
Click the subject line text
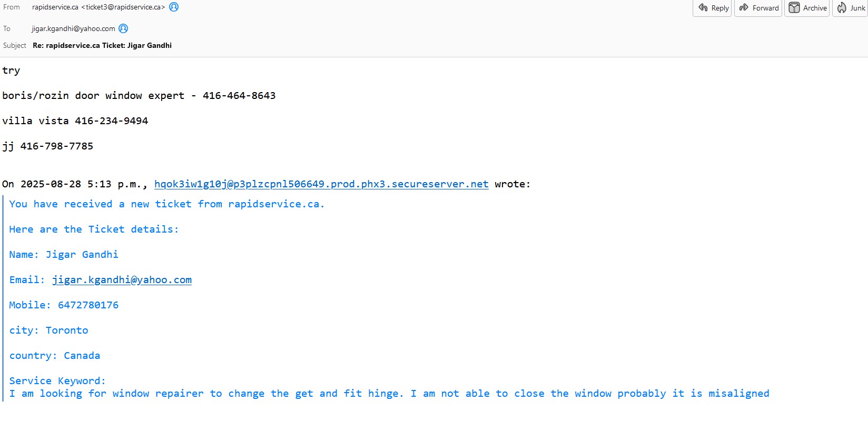(x=102, y=45)
